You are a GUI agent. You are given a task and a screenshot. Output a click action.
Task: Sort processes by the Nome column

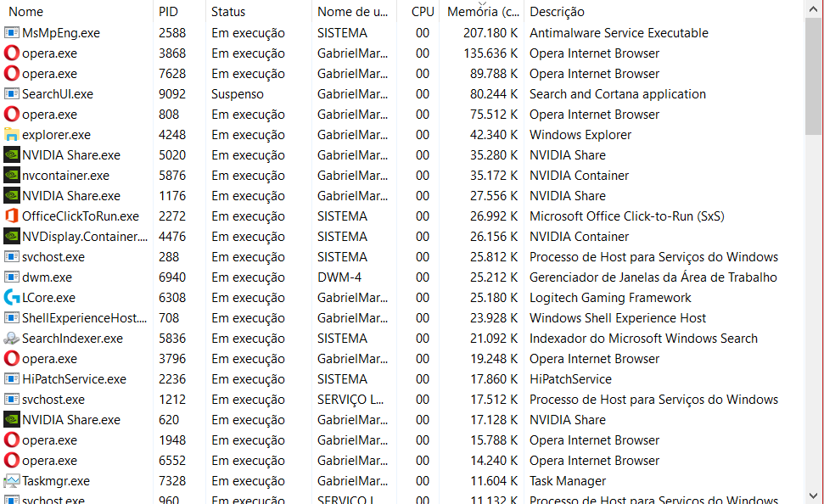(25, 12)
